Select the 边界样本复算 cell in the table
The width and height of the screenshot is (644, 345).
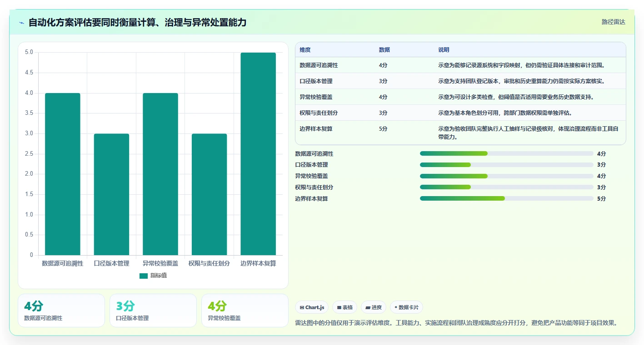pos(316,129)
